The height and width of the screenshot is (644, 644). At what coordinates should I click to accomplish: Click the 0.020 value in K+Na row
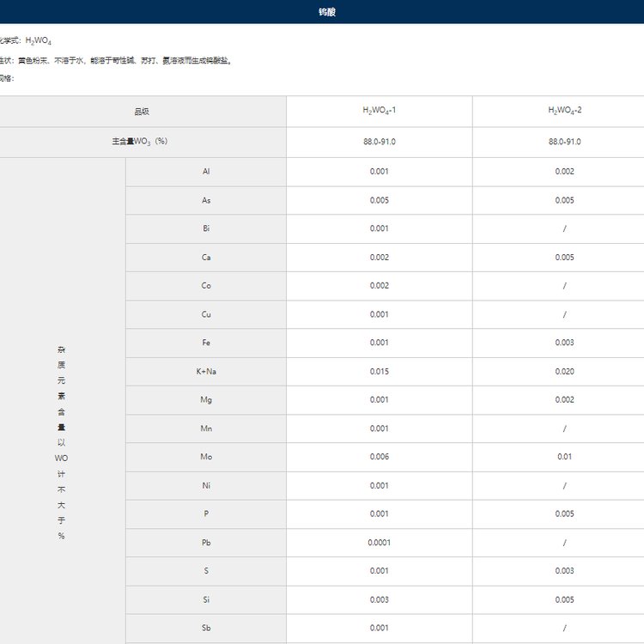(564, 371)
